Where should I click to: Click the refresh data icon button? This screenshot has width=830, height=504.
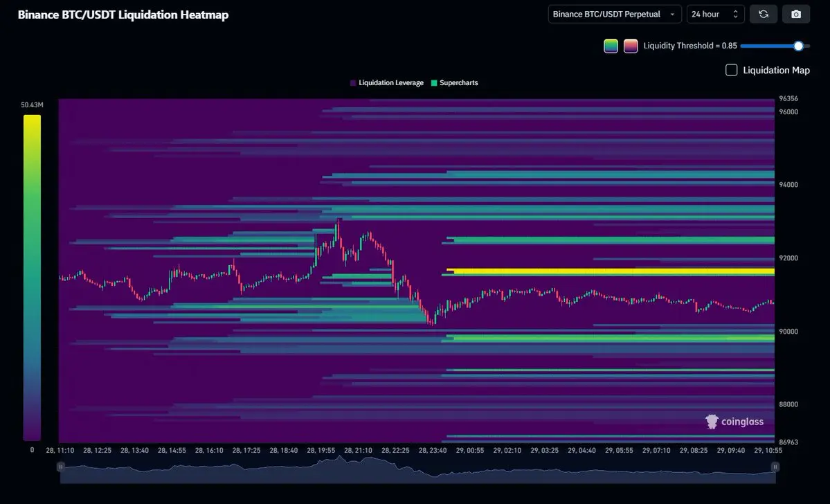763,15
